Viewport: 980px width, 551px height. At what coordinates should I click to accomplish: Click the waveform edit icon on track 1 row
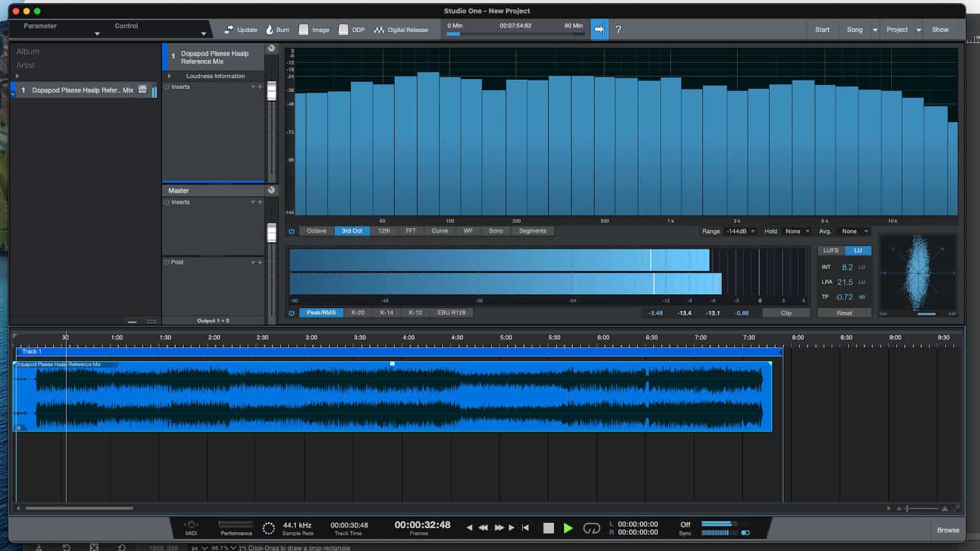[x=142, y=89]
